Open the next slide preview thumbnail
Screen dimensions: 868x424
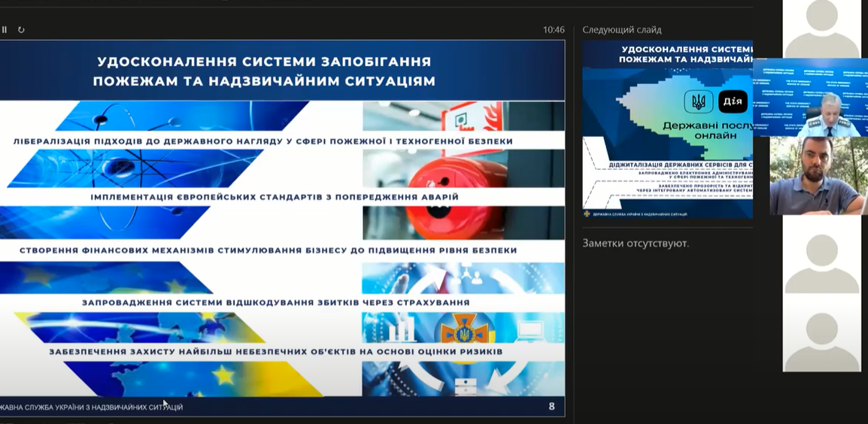[x=667, y=129]
